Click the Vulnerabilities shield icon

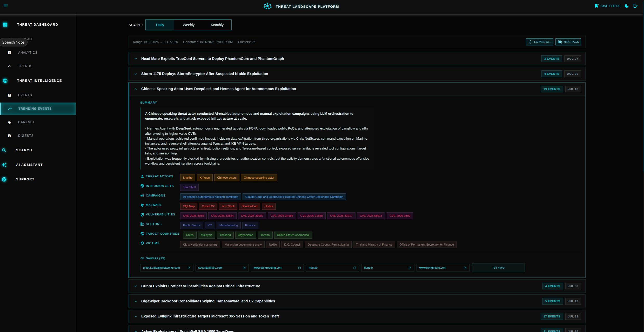(x=142, y=215)
